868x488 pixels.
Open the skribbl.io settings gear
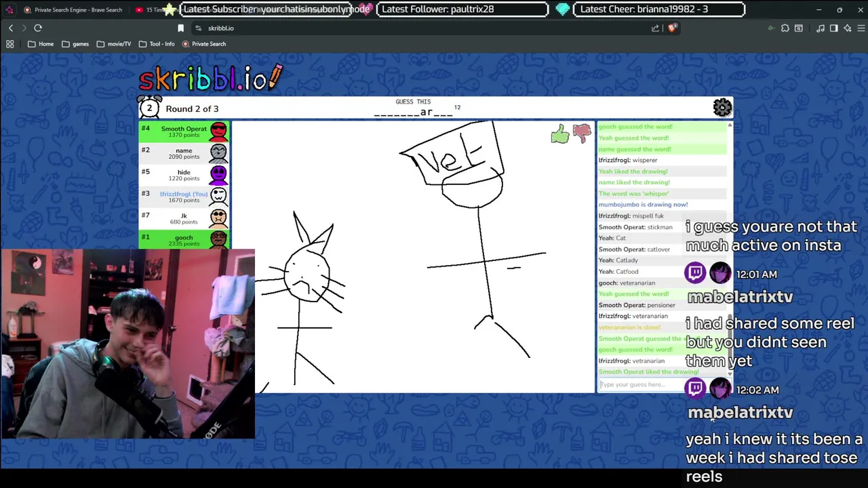click(x=722, y=107)
